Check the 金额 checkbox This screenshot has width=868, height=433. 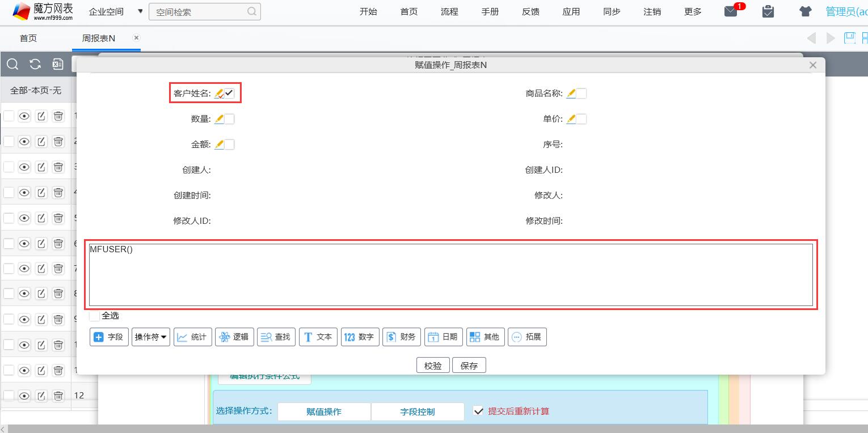[x=229, y=145]
